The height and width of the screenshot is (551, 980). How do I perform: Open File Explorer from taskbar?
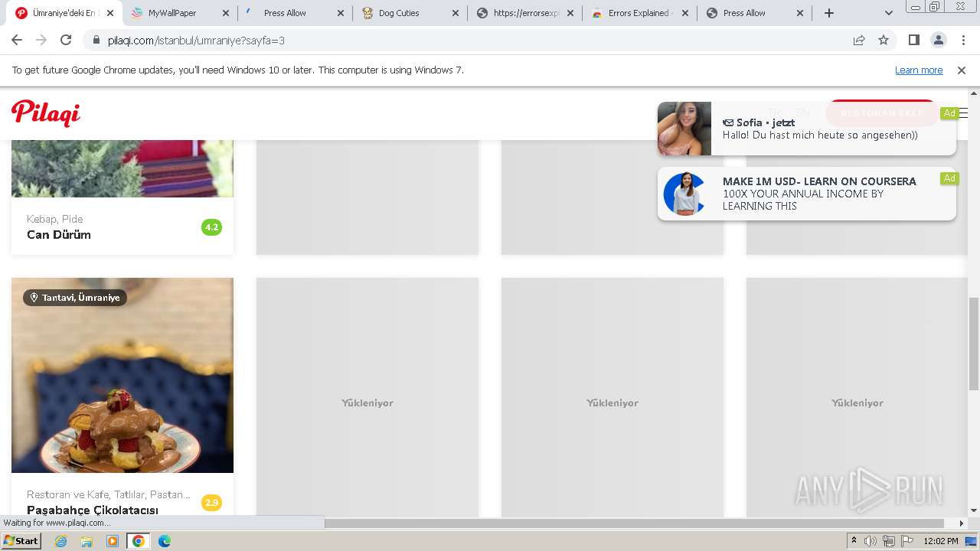coord(87,541)
